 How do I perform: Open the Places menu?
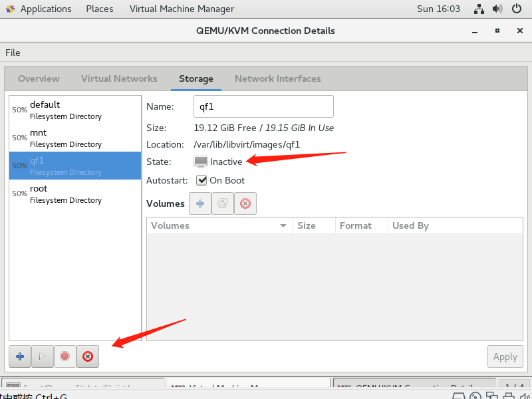pyautogui.click(x=99, y=9)
